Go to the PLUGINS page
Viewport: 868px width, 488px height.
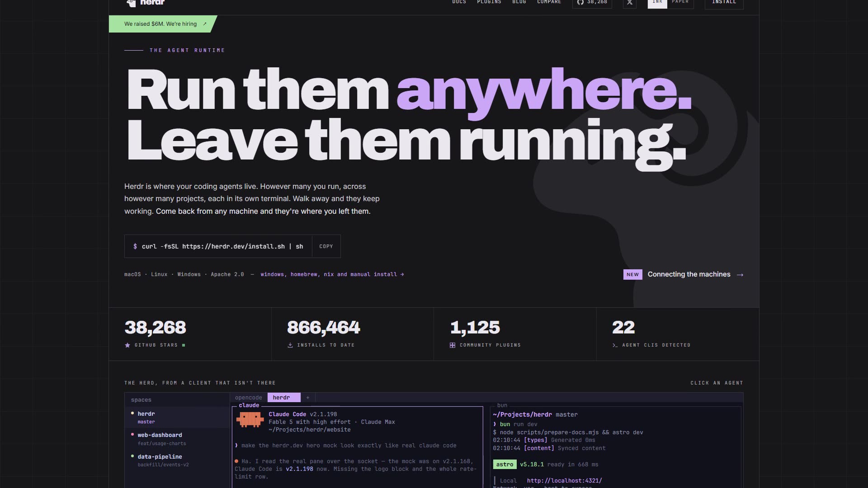pyautogui.click(x=489, y=2)
